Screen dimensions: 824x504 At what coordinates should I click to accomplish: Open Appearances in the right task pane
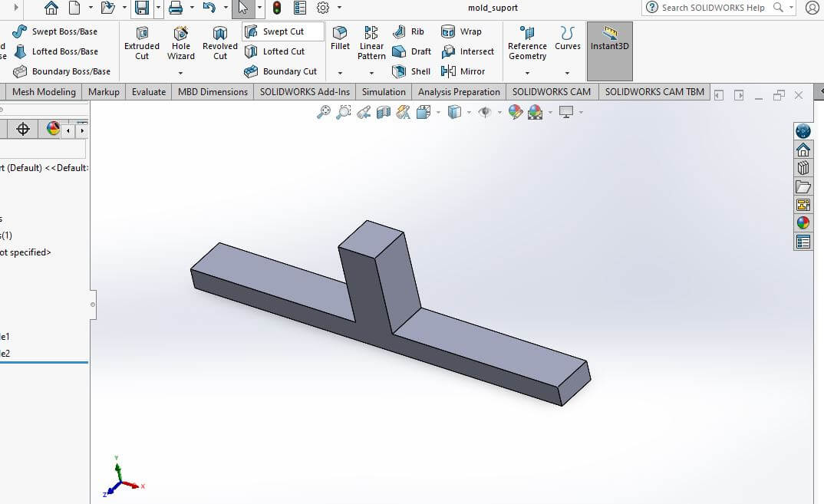[x=803, y=222]
